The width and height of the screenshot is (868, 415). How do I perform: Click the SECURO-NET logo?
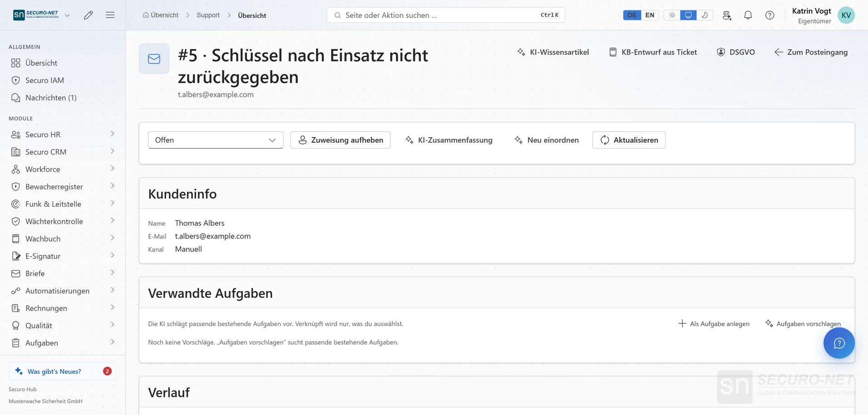pyautogui.click(x=36, y=15)
